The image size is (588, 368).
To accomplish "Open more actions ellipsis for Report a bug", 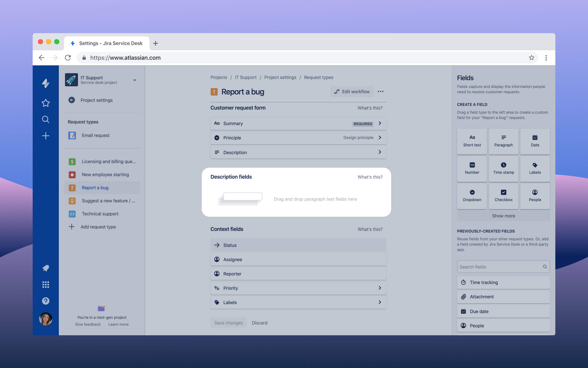I will tap(381, 92).
